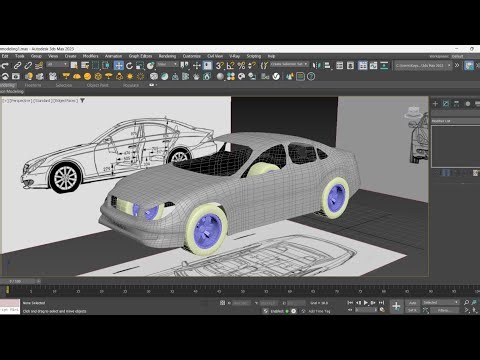Screen dimensions: 480x360
Task: Toggle the Ribbon display icon
Action: click(363, 65)
